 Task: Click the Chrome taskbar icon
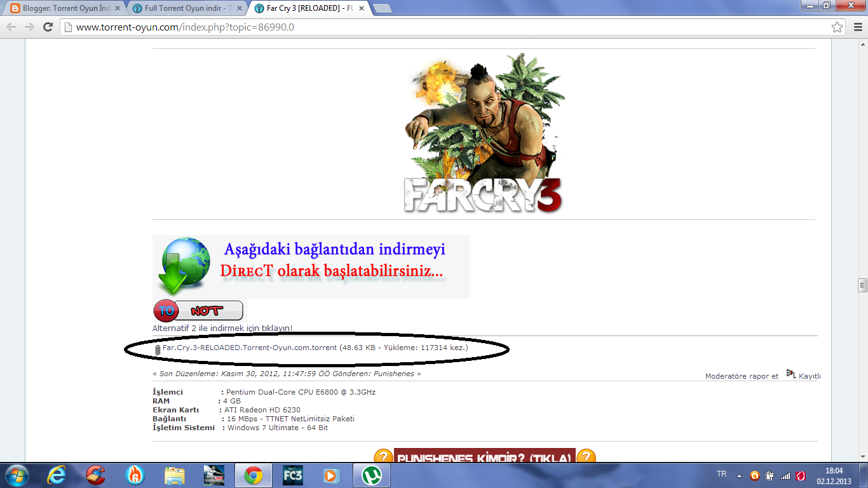pyautogui.click(x=254, y=475)
